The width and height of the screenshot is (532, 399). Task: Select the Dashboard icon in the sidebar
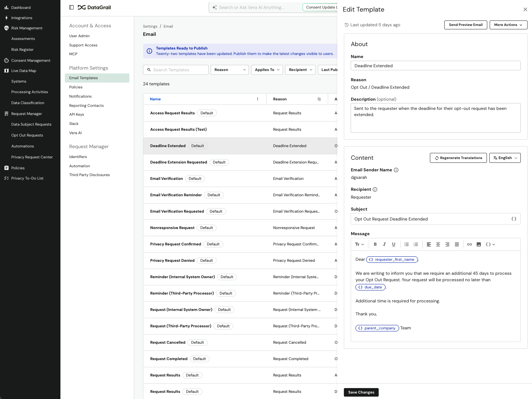tap(6, 7)
